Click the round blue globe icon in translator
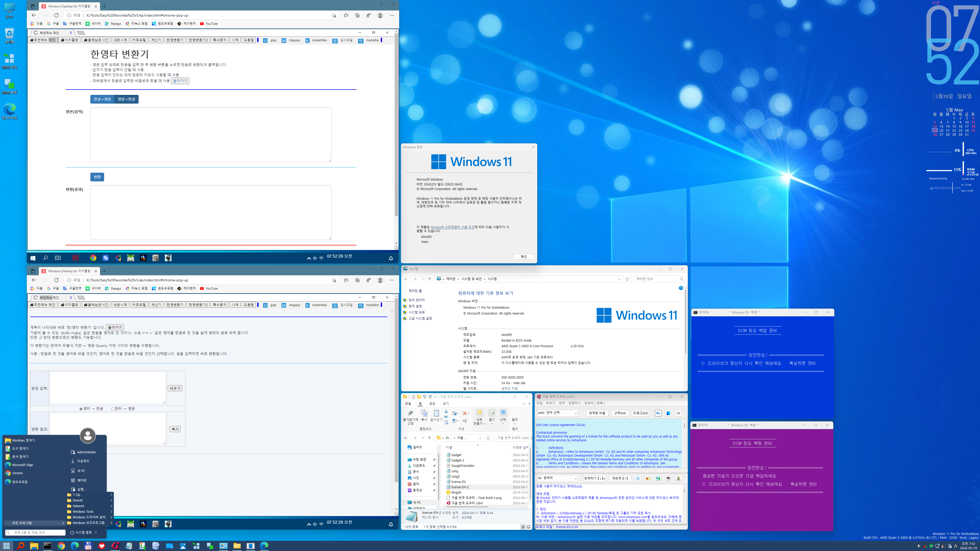The width and height of the screenshot is (980, 551). pos(638,478)
